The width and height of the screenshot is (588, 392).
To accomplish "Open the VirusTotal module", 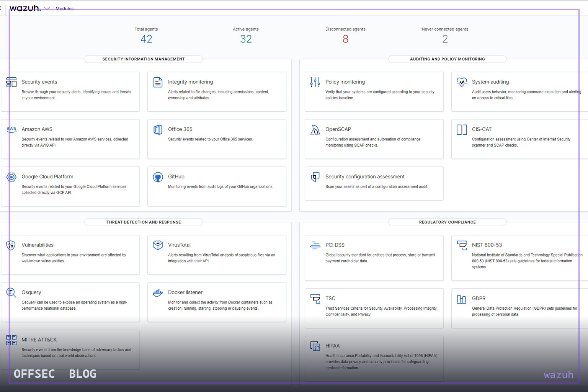I will pyautogui.click(x=217, y=255).
